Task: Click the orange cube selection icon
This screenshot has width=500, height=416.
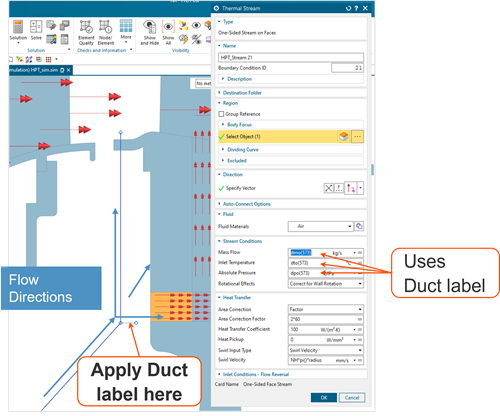Action: (344, 137)
